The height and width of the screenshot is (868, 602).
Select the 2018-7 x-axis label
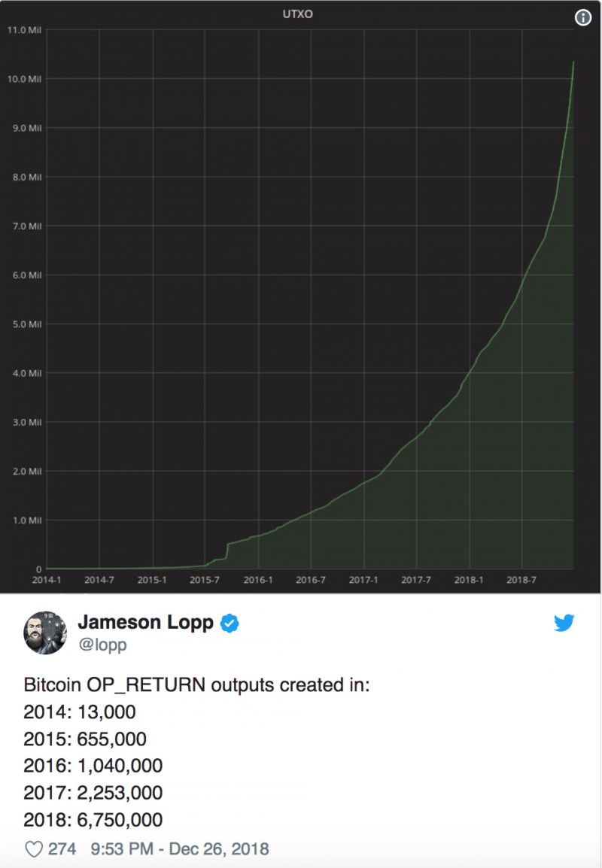[521, 580]
